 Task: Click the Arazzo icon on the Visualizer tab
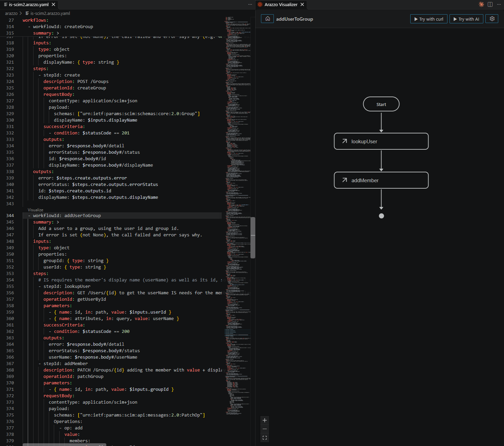(x=260, y=4)
